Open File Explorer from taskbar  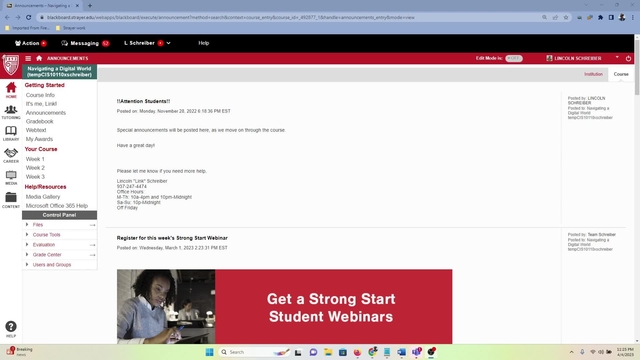tap(328, 352)
